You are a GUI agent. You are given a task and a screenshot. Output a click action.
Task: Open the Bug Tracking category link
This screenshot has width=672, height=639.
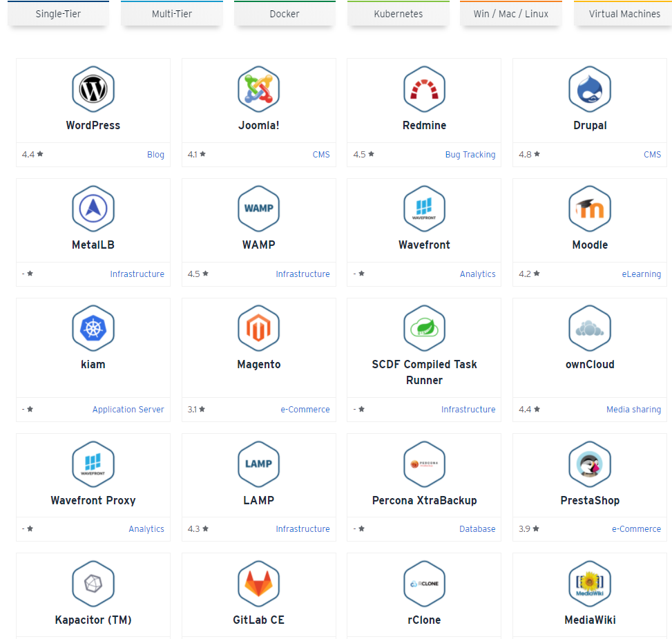pyautogui.click(x=470, y=154)
